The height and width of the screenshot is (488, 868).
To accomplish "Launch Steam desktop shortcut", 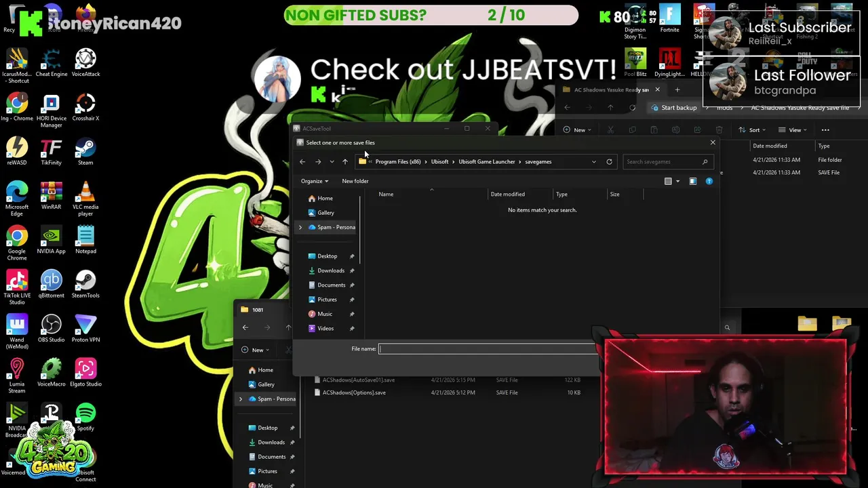I will tap(85, 151).
